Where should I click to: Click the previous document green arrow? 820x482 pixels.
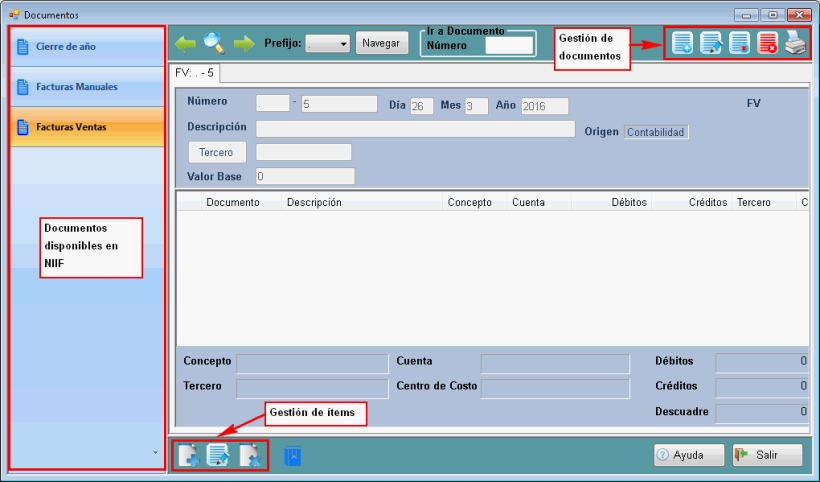click(186, 43)
